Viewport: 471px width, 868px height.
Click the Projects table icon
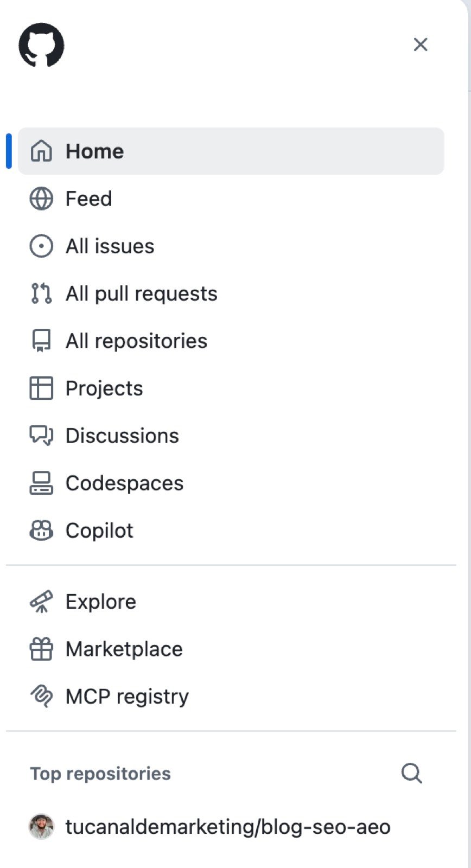point(41,388)
